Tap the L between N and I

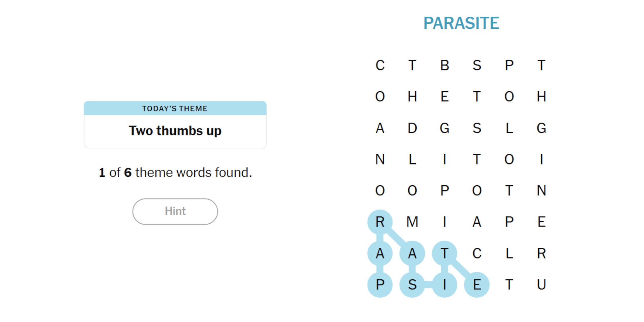[x=412, y=160]
